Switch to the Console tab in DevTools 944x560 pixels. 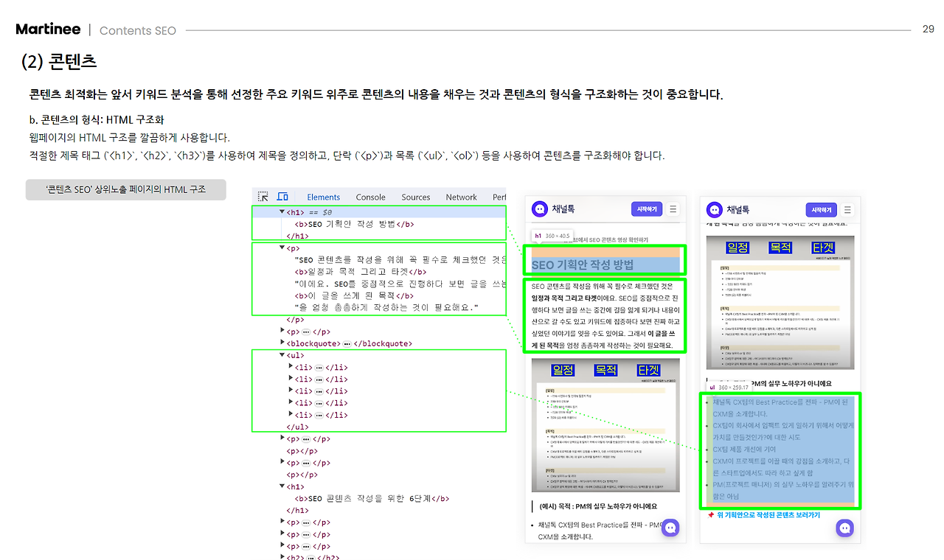(x=370, y=196)
